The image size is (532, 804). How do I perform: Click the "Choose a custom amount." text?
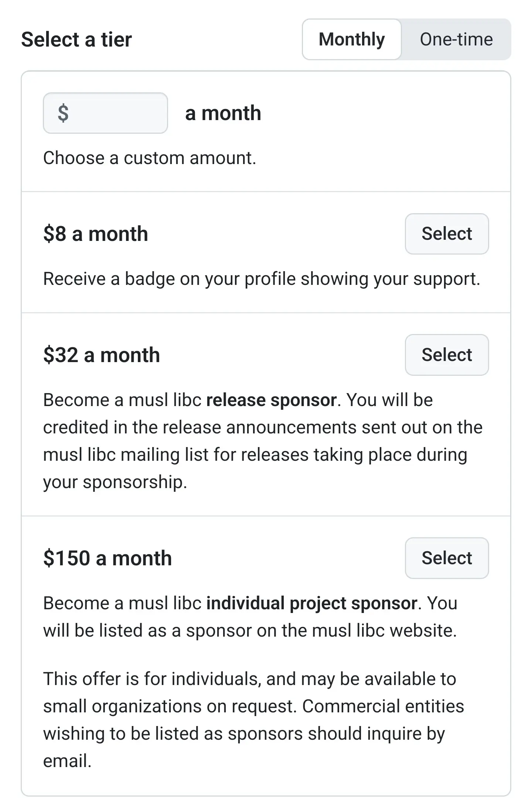pyautogui.click(x=150, y=158)
